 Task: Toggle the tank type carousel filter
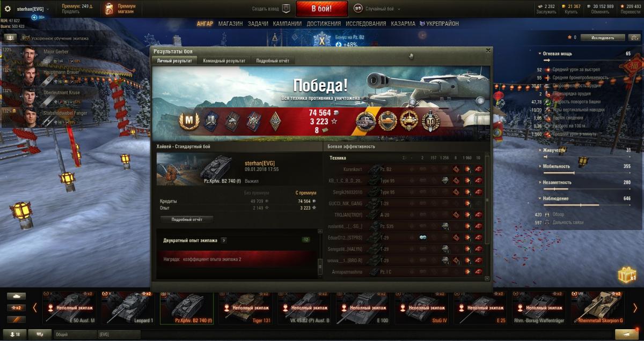(16, 296)
